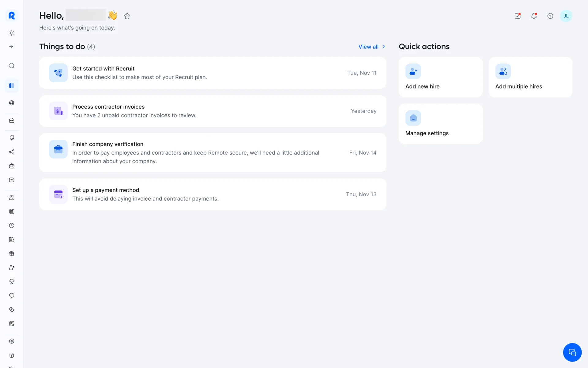
Task: Click View all things to do
Action: [371, 47]
